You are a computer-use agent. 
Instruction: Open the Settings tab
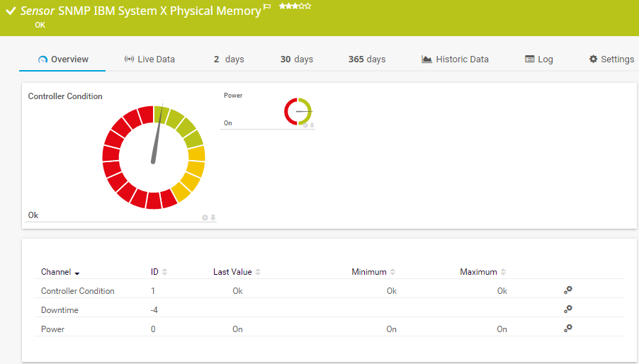611,59
